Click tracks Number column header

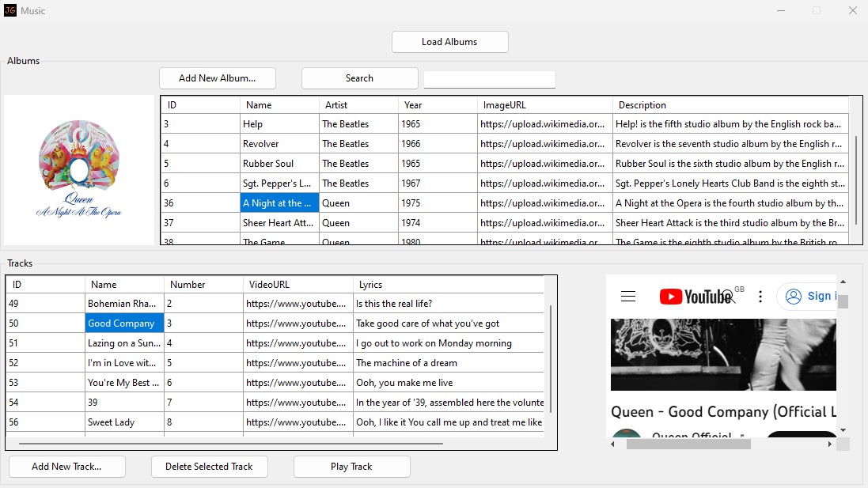tap(203, 285)
